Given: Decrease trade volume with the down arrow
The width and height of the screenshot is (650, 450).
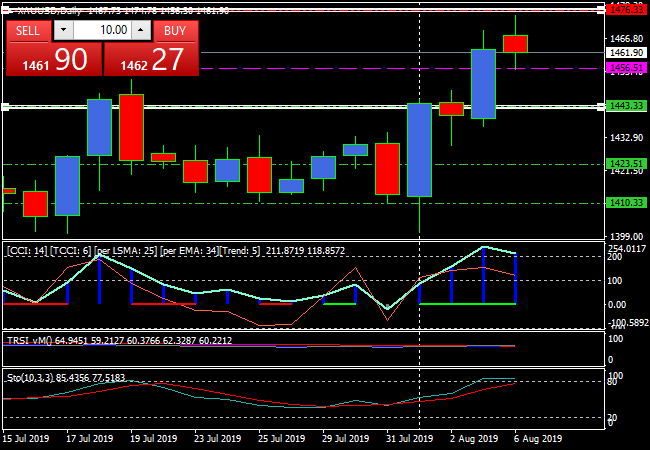Looking at the screenshot, I should pos(58,31).
